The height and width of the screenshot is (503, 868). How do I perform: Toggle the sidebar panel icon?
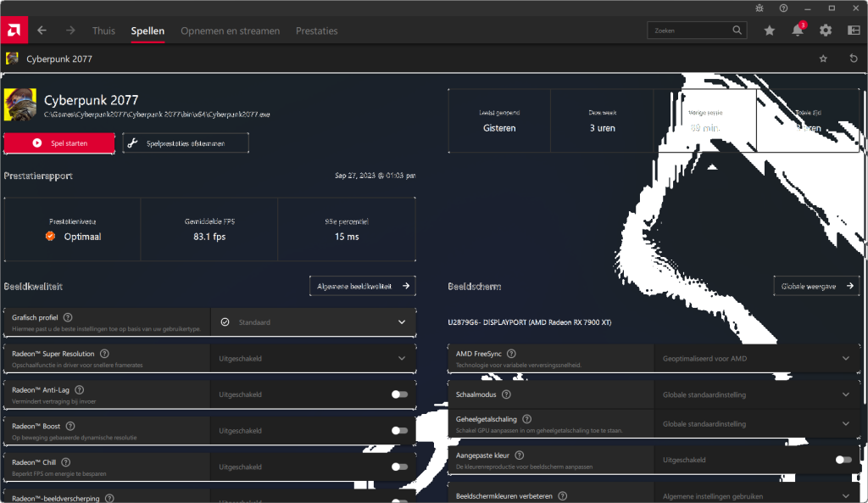[854, 31]
